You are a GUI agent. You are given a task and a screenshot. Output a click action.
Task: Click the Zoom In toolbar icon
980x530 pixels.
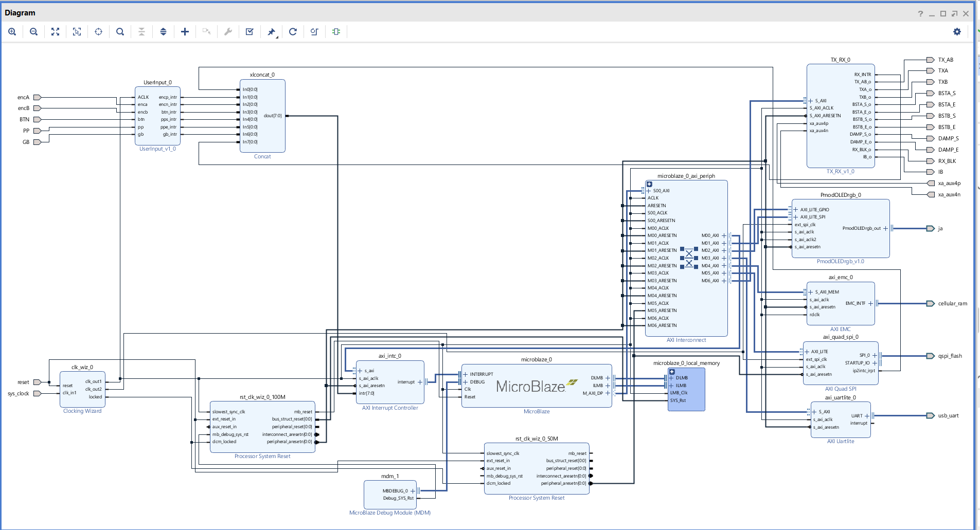coord(12,32)
